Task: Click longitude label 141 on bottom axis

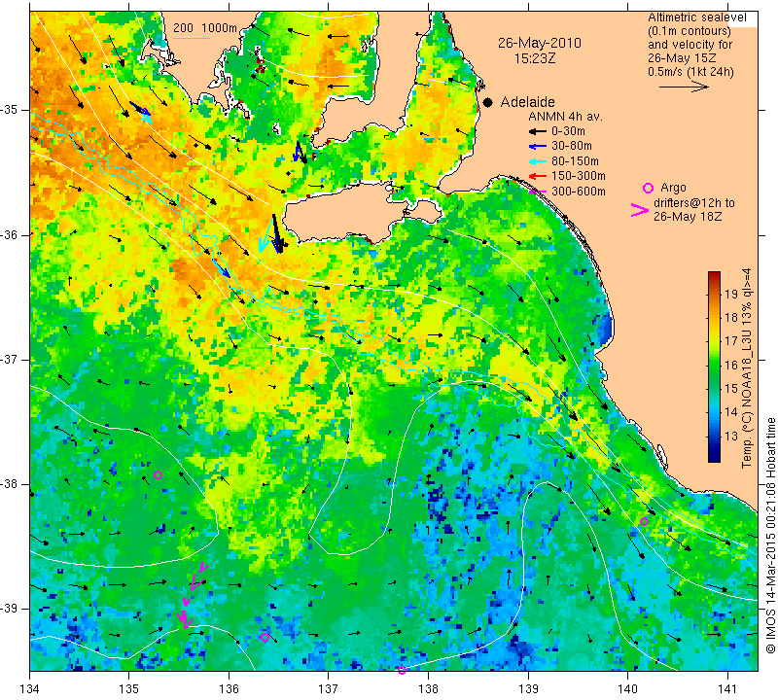Action: pos(727,689)
